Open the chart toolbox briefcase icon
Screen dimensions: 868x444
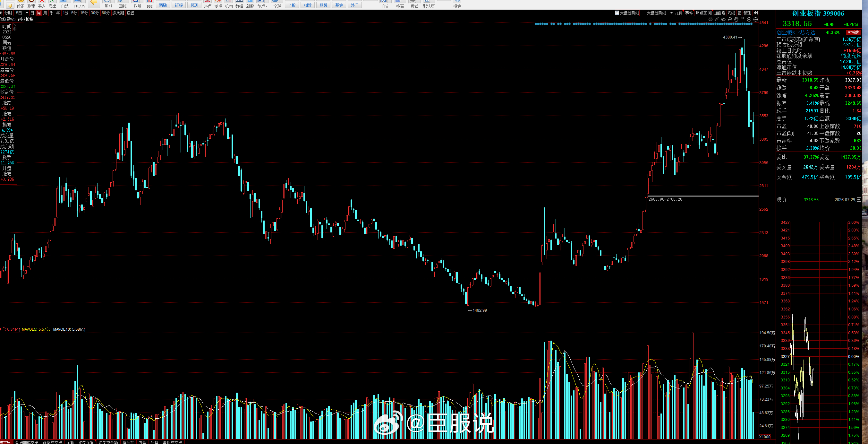point(729,20)
